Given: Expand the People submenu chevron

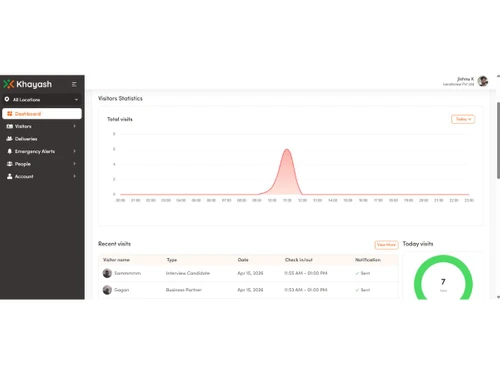Looking at the screenshot, I should (x=74, y=164).
